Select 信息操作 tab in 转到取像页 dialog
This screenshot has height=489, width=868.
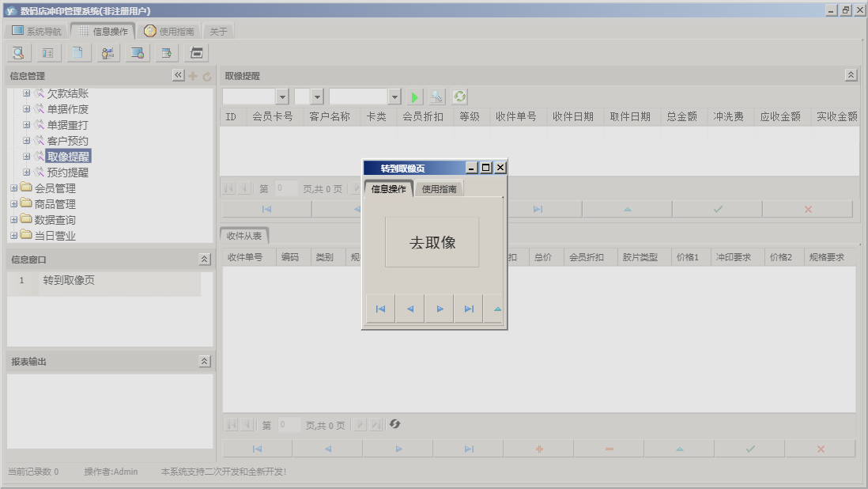(x=389, y=189)
